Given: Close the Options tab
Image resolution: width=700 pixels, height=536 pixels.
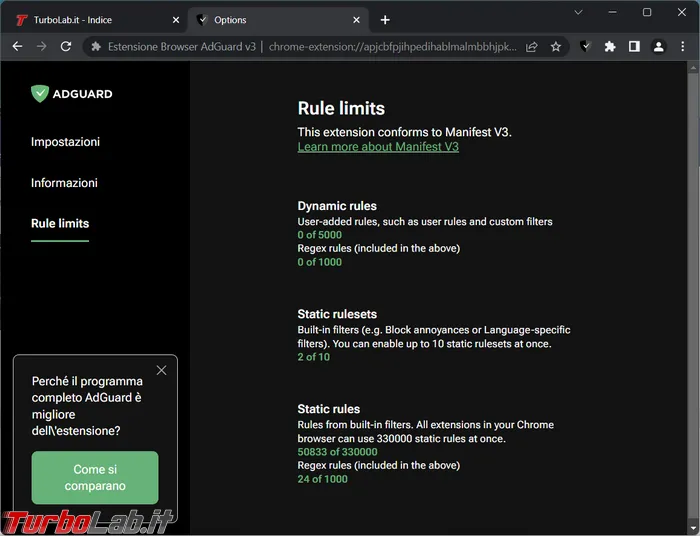Looking at the screenshot, I should [356, 20].
